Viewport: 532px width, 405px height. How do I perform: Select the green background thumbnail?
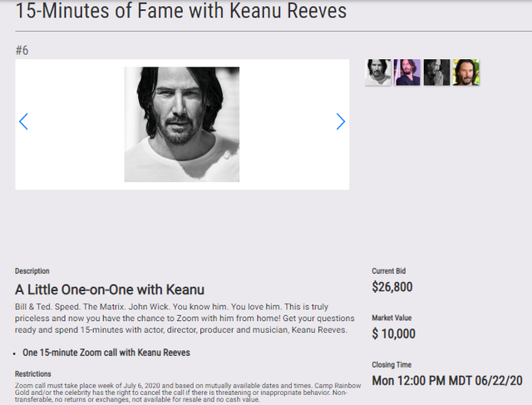[x=465, y=72]
